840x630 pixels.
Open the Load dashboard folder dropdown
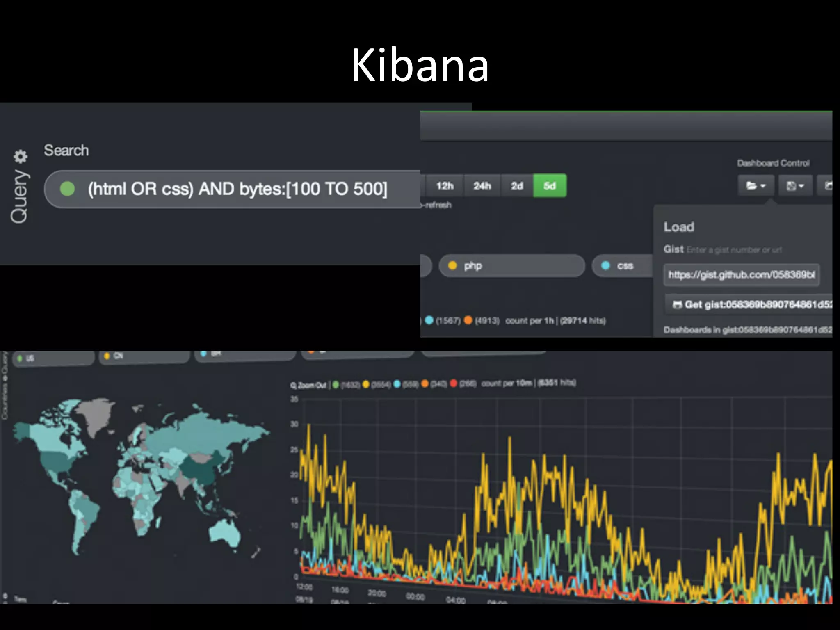756,186
